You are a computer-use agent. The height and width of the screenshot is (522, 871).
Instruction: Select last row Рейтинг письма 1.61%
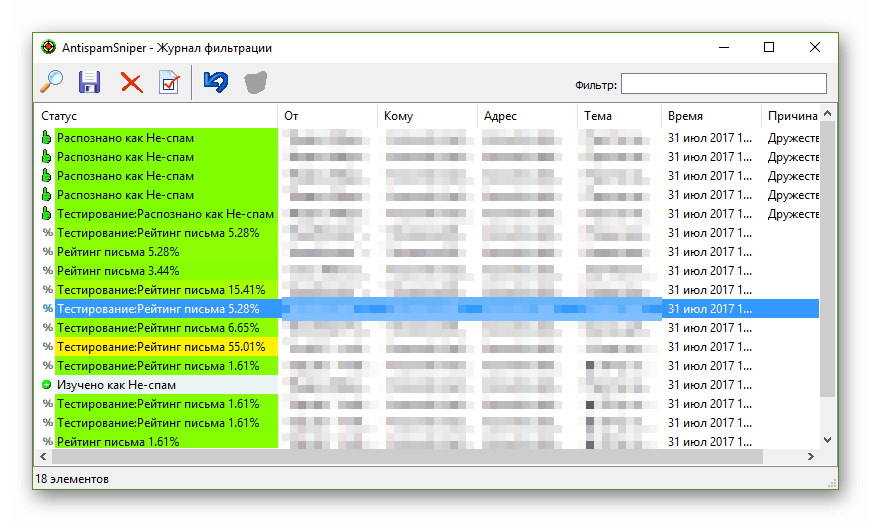click(x=427, y=441)
